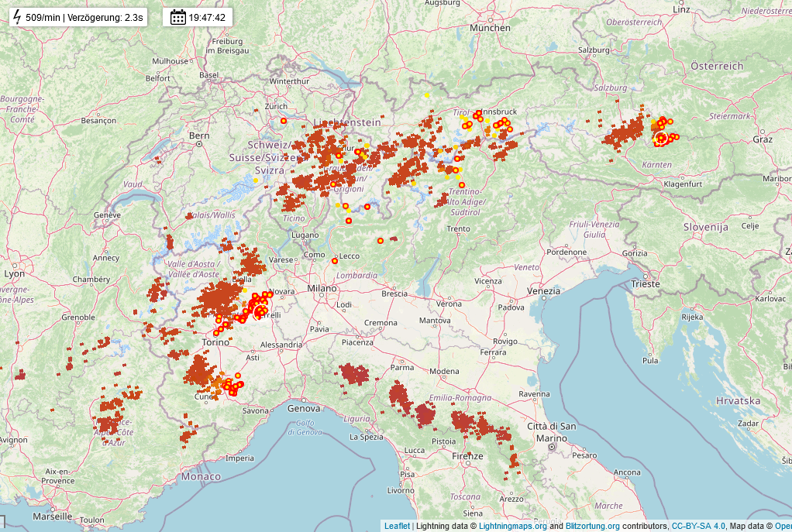Select the München city label
The width and height of the screenshot is (792, 532).
(x=490, y=28)
